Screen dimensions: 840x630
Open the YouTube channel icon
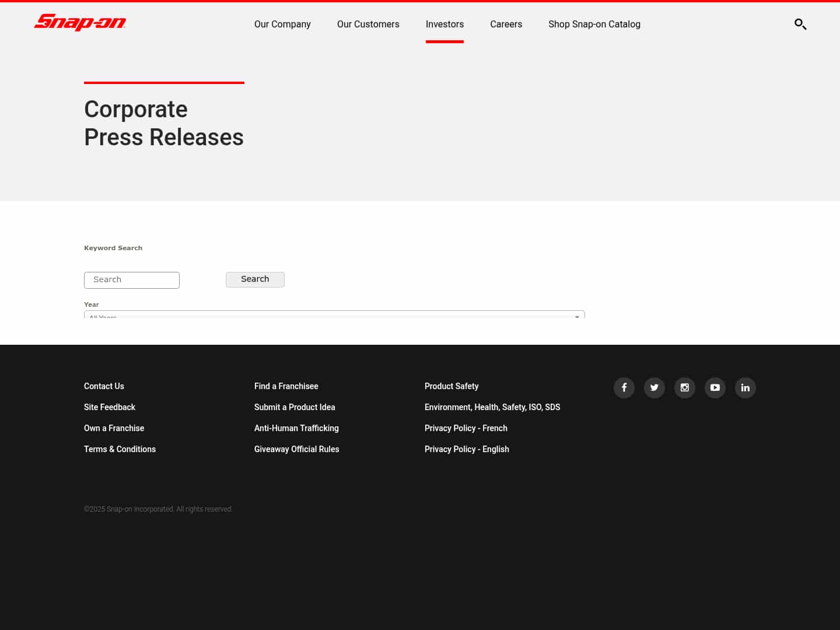click(715, 388)
